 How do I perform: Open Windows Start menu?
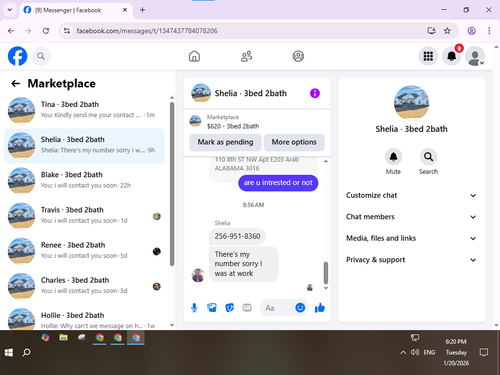pos(9,352)
